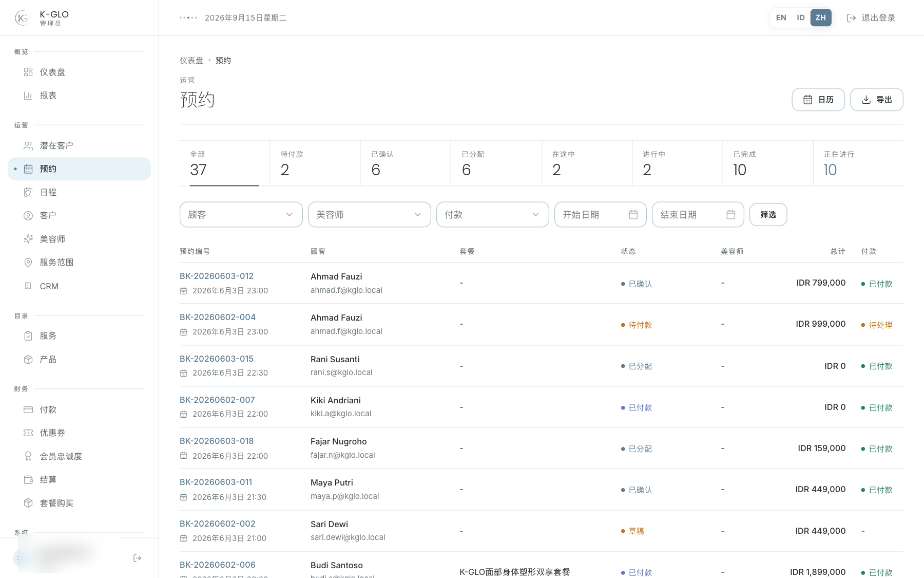
Task: Click the 日历 calendar button
Action: click(818, 100)
